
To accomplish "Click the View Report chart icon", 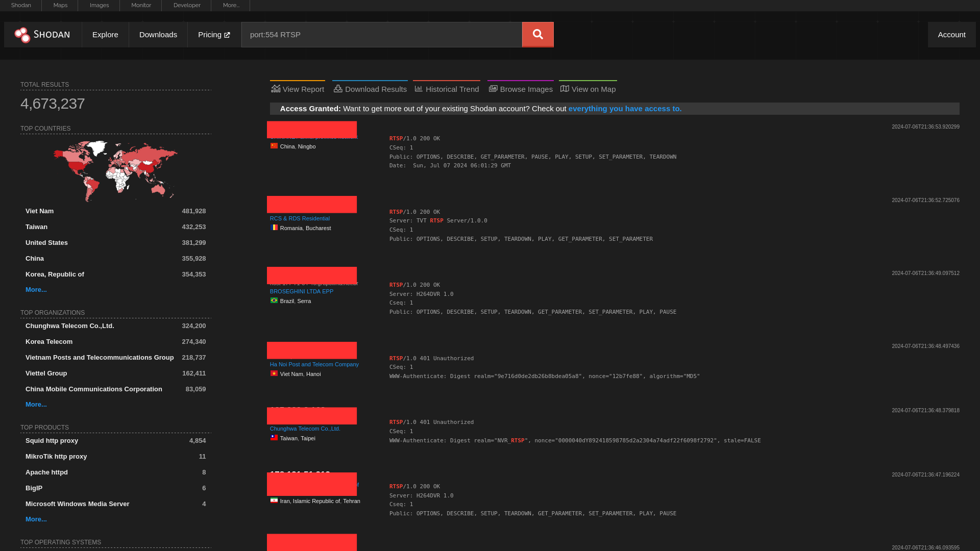I will click(x=276, y=89).
